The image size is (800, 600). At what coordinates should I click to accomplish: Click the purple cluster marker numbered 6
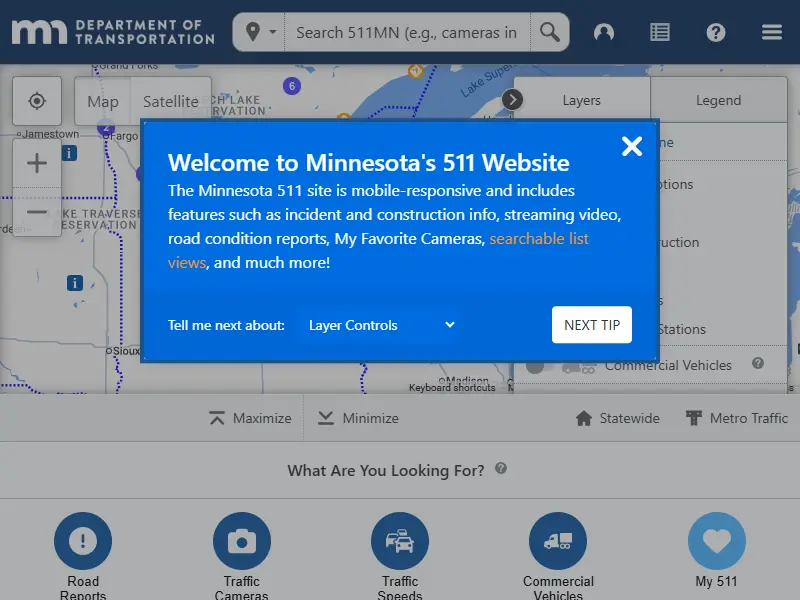pos(292,86)
